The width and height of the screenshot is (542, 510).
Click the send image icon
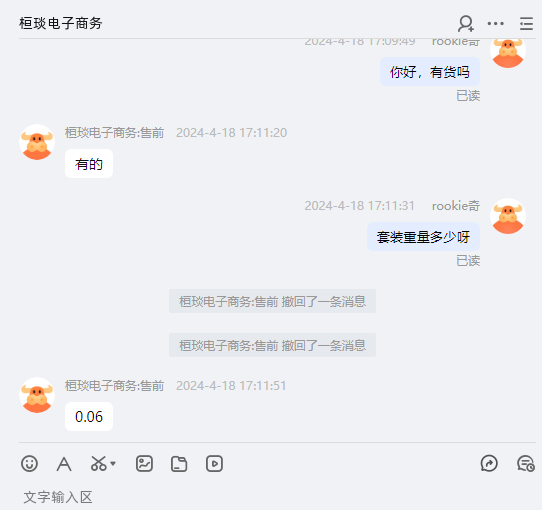144,464
